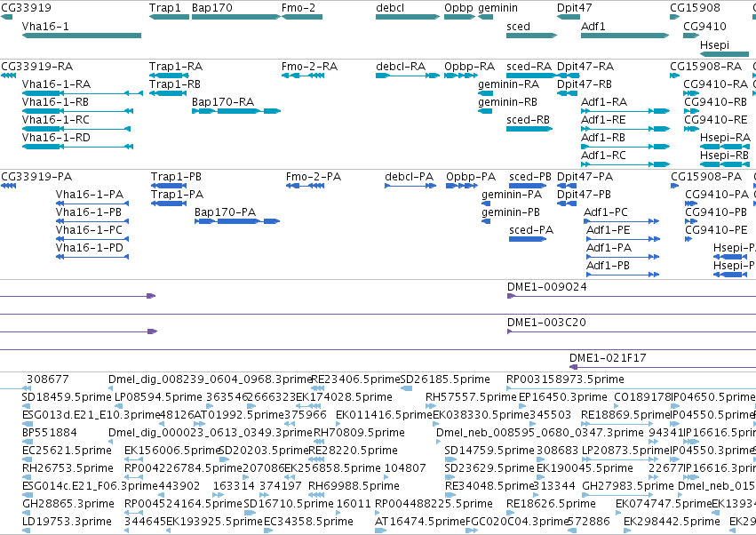The image size is (756, 535).
Task: Click transcript Vha16-1-RA
Action: (83, 93)
